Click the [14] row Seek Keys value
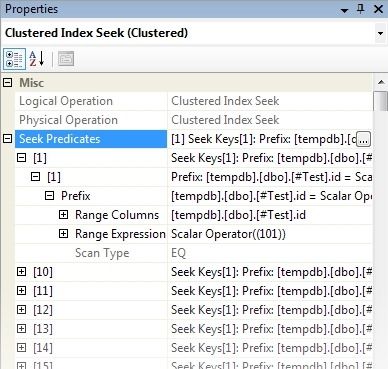Image resolution: width=388 pixels, height=369 pixels. point(271,348)
